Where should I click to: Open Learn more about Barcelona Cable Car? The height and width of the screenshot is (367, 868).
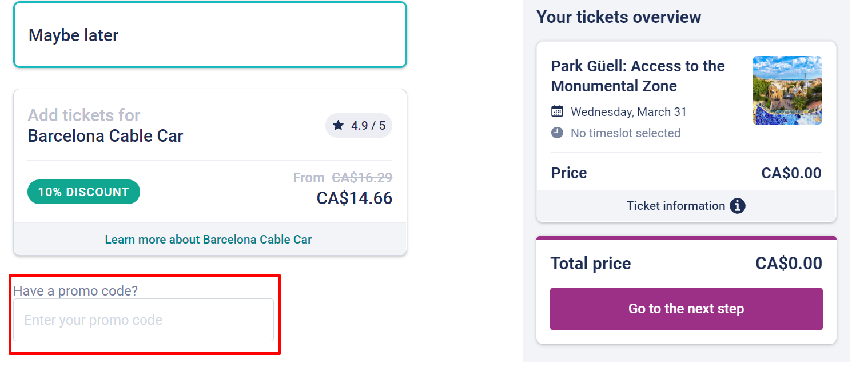(x=209, y=239)
